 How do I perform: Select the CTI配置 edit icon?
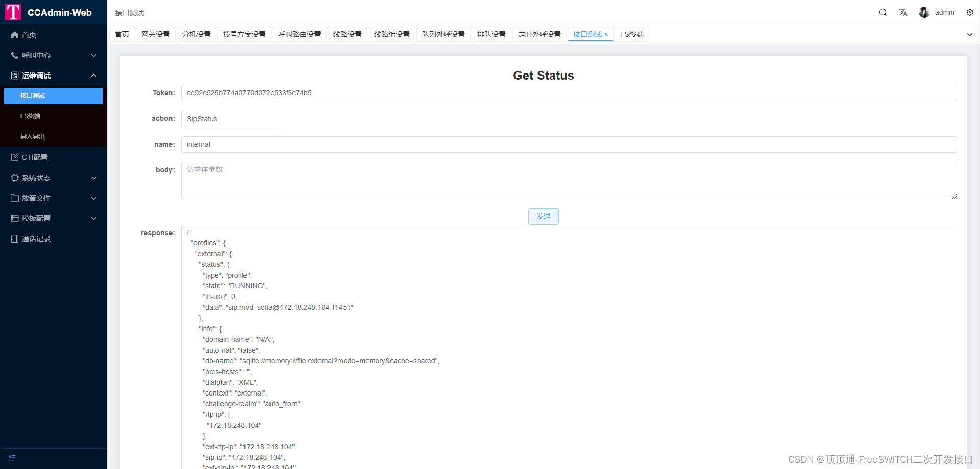tap(14, 157)
